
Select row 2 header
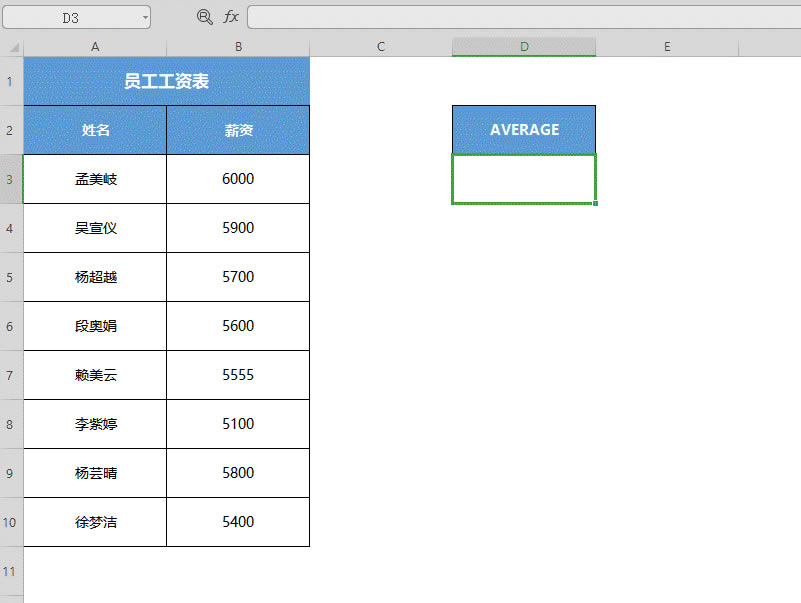pos(11,130)
